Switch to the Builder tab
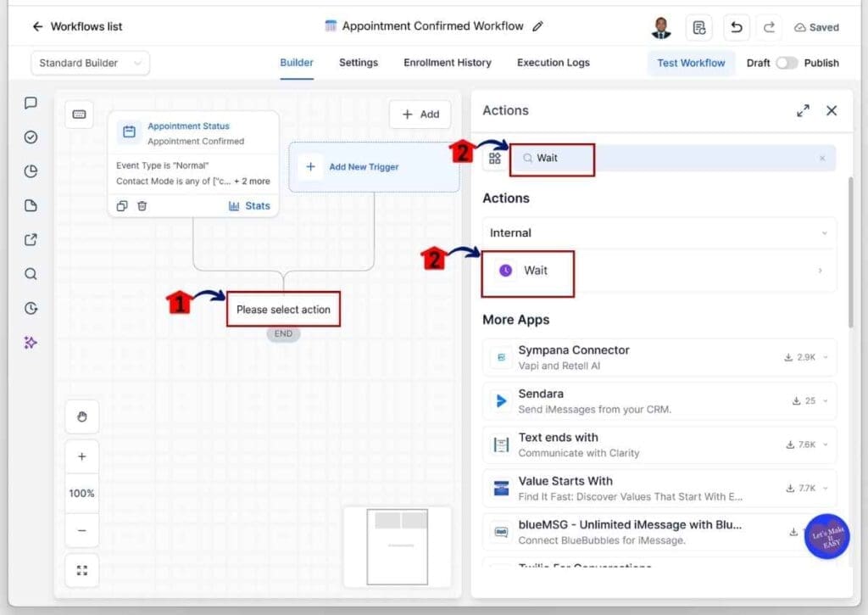 (297, 63)
